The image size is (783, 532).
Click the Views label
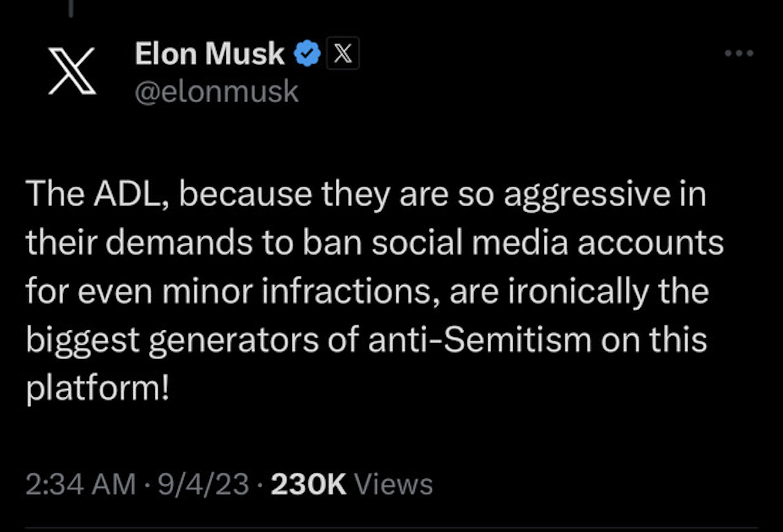tap(393, 484)
